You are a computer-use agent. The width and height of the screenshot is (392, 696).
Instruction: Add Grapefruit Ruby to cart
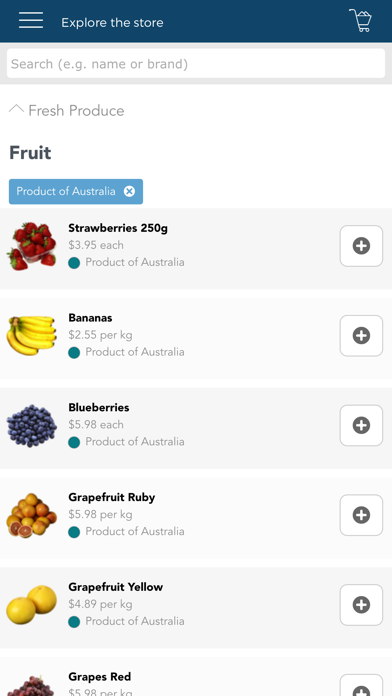point(361,515)
